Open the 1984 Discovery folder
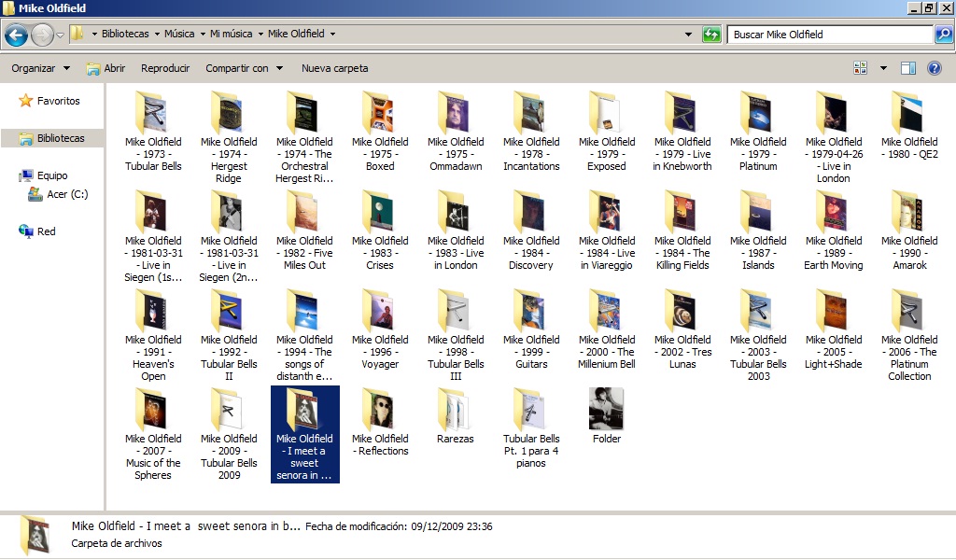The height and width of the screenshot is (560, 956). pyautogui.click(x=531, y=231)
